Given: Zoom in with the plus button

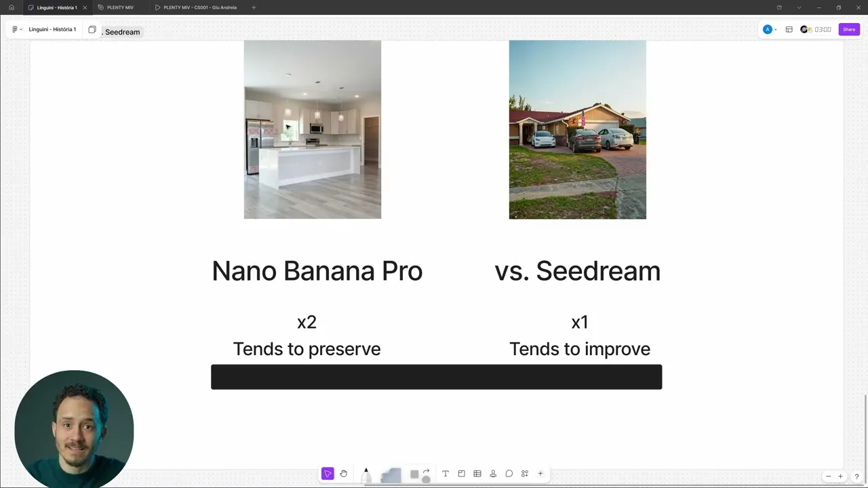Looking at the screenshot, I should pos(841,476).
